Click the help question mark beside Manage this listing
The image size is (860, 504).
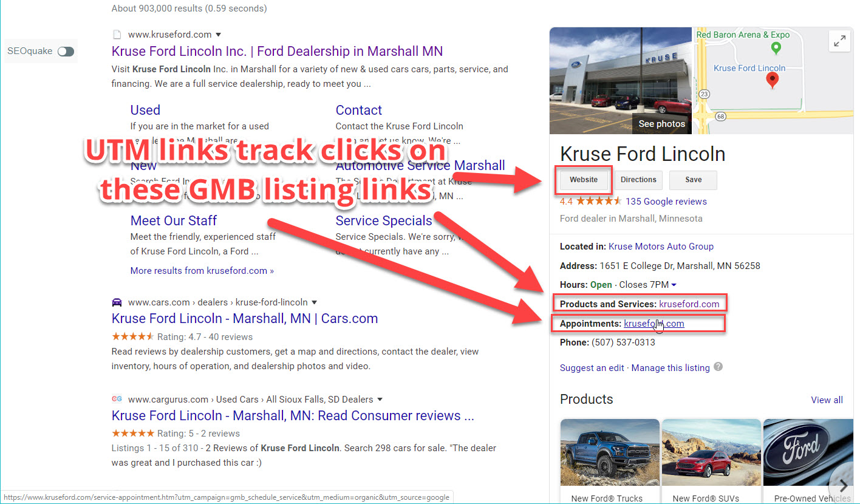click(x=718, y=367)
